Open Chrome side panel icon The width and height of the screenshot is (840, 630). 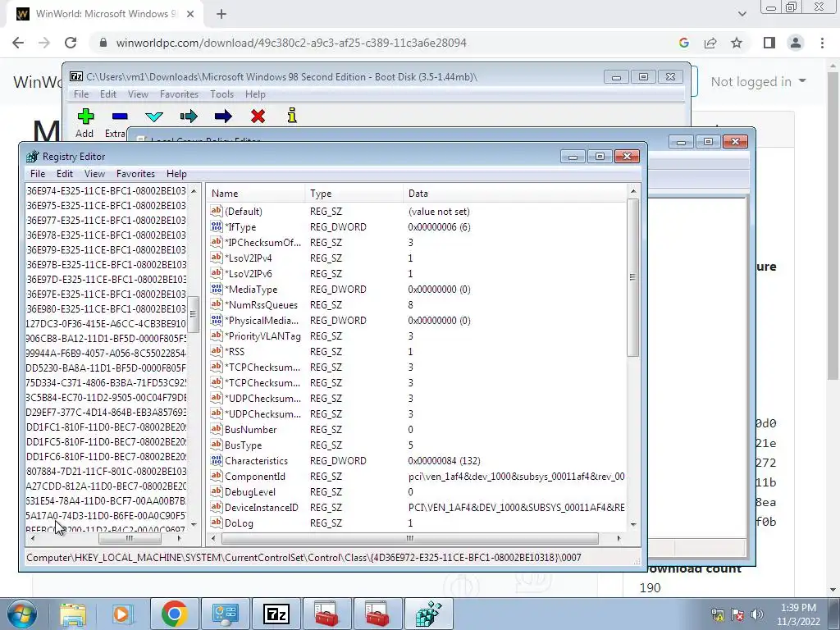(x=769, y=43)
